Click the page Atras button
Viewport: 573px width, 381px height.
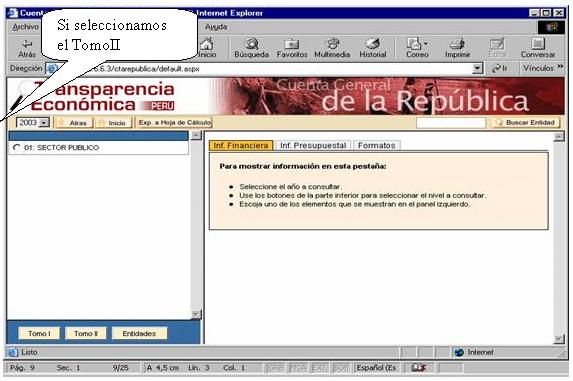coord(74,123)
